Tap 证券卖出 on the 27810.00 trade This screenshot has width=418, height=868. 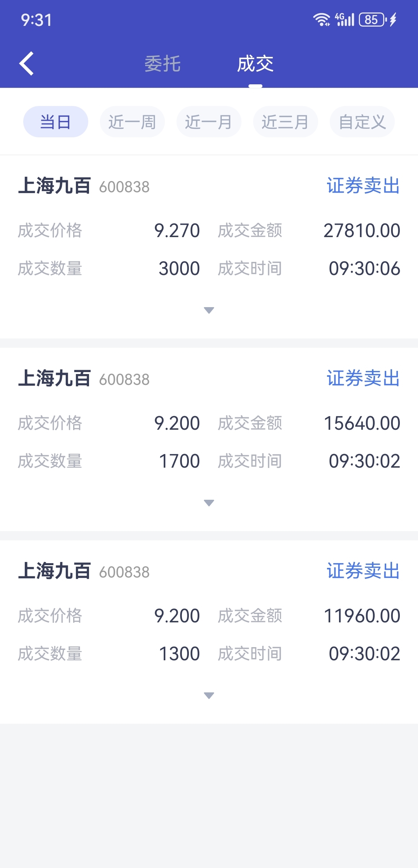tap(363, 186)
